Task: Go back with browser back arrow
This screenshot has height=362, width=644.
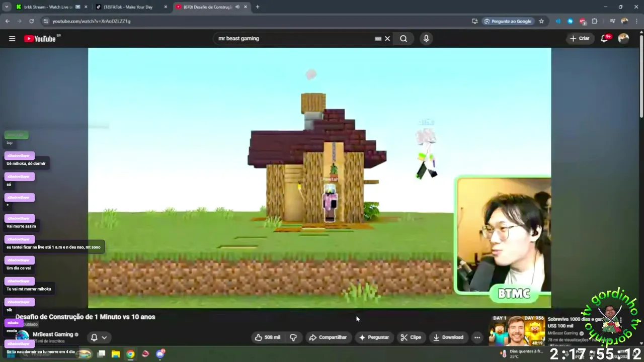Action: (x=7, y=21)
